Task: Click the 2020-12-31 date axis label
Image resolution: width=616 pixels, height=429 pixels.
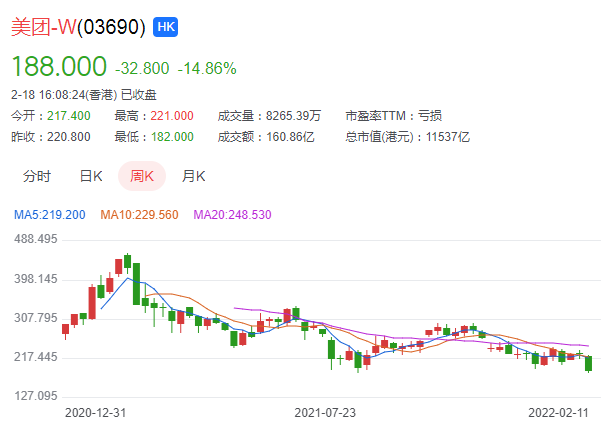Action: (x=95, y=413)
